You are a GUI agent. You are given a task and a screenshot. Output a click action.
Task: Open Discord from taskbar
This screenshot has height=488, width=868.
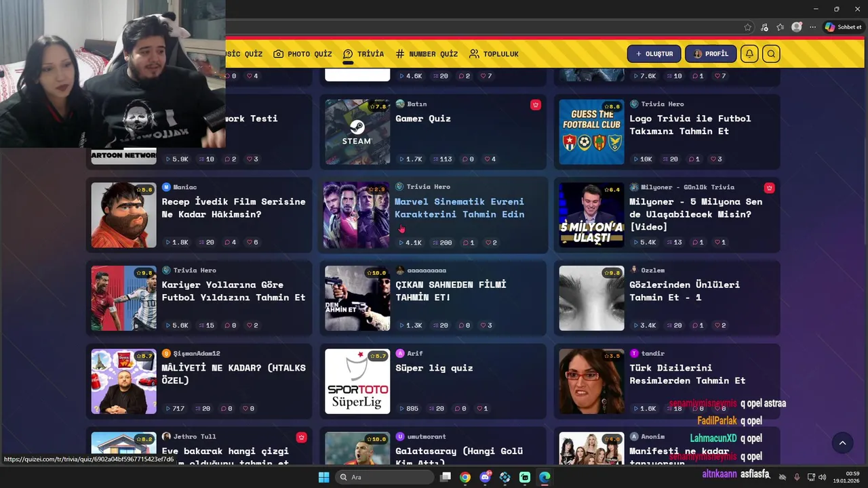tap(485, 477)
